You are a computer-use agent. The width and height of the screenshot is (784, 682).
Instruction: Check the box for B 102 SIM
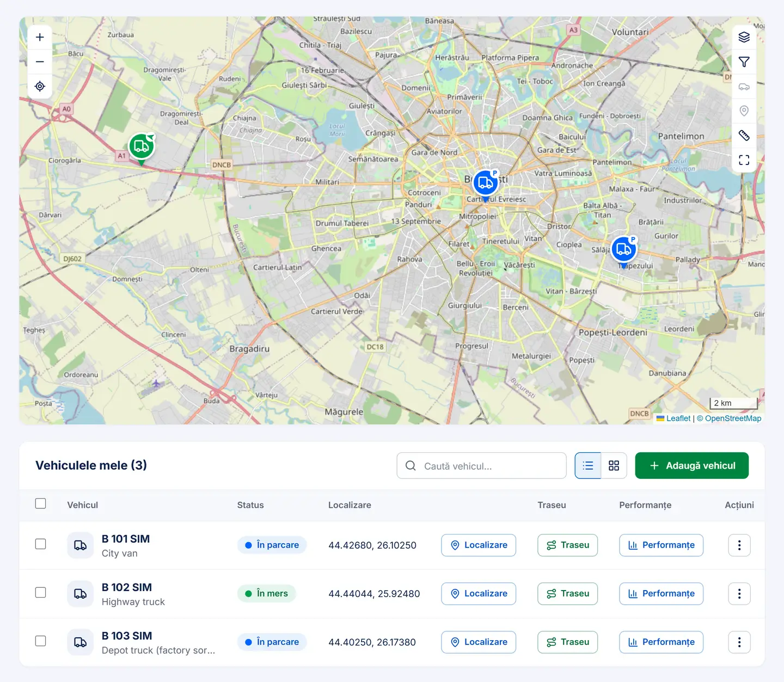click(41, 593)
